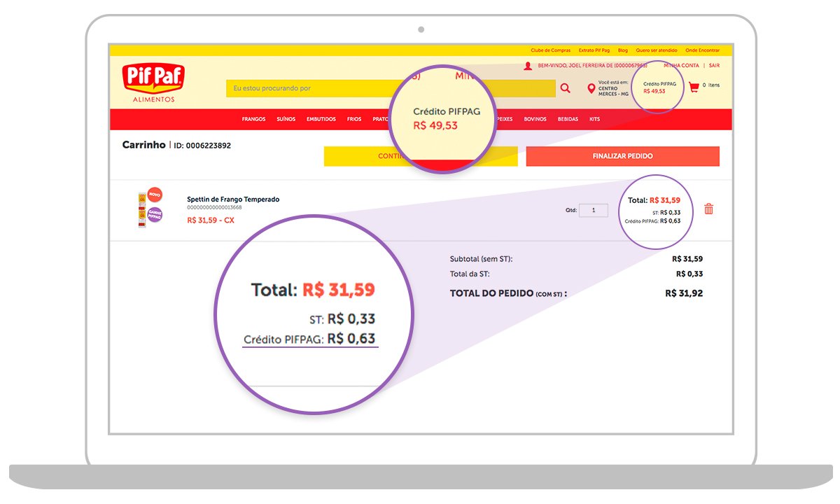Click Quero ser atendido link
Viewport: 840px width, 504px height.
(657, 50)
